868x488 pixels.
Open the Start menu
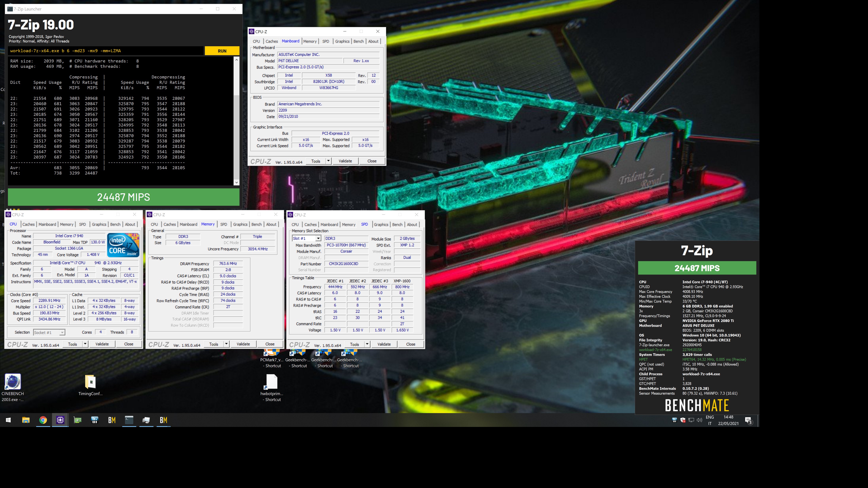9,420
